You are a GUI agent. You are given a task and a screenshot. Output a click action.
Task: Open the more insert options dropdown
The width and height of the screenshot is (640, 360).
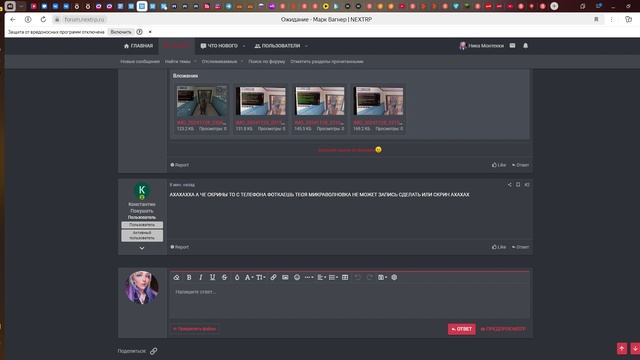pos(309,278)
